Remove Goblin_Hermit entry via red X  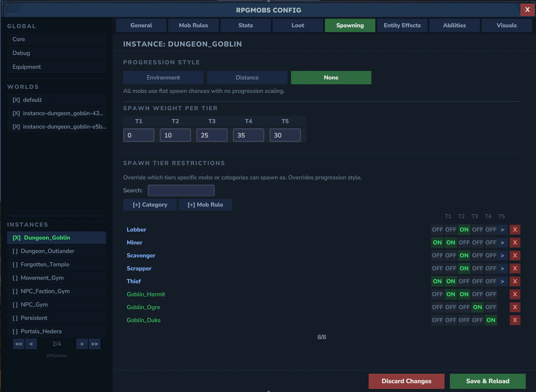[x=515, y=294]
